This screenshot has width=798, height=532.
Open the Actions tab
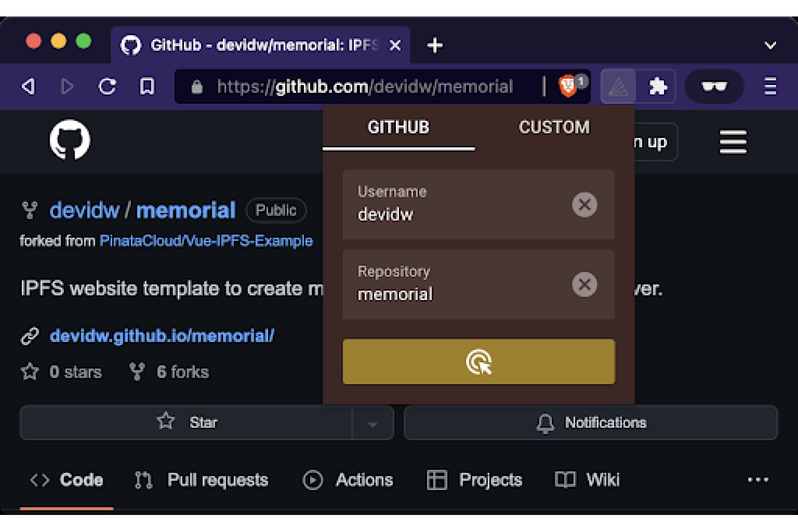click(x=348, y=480)
